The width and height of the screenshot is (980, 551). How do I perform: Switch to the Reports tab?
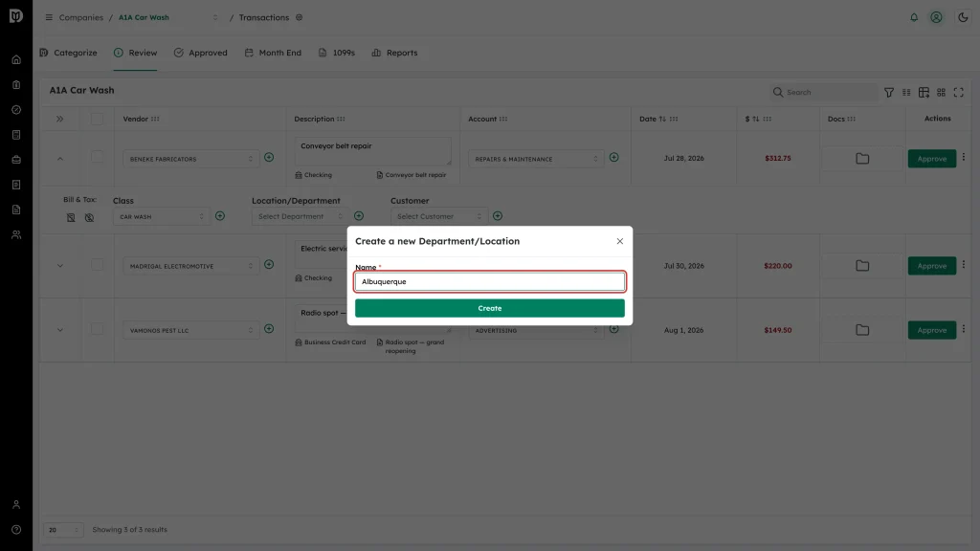coord(394,53)
